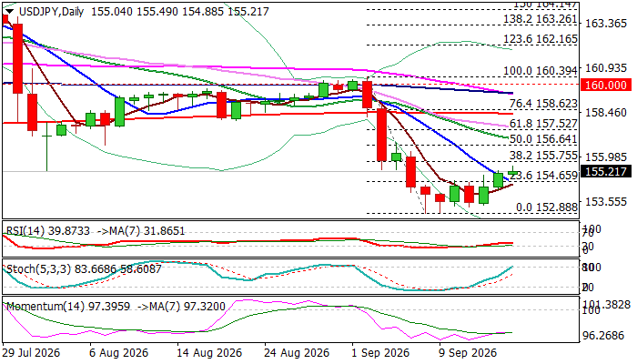Click the 76.4 158.623 Fibonacci label

point(543,104)
